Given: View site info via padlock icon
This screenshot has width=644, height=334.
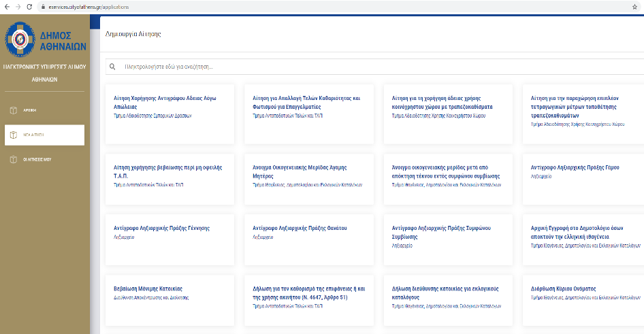Looking at the screenshot, I should [42, 6].
